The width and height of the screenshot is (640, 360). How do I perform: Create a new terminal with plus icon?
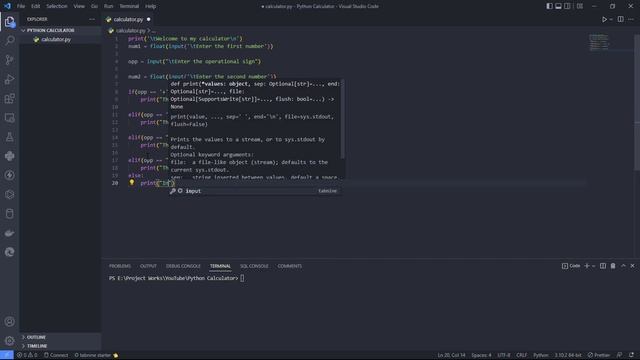pos(587,266)
